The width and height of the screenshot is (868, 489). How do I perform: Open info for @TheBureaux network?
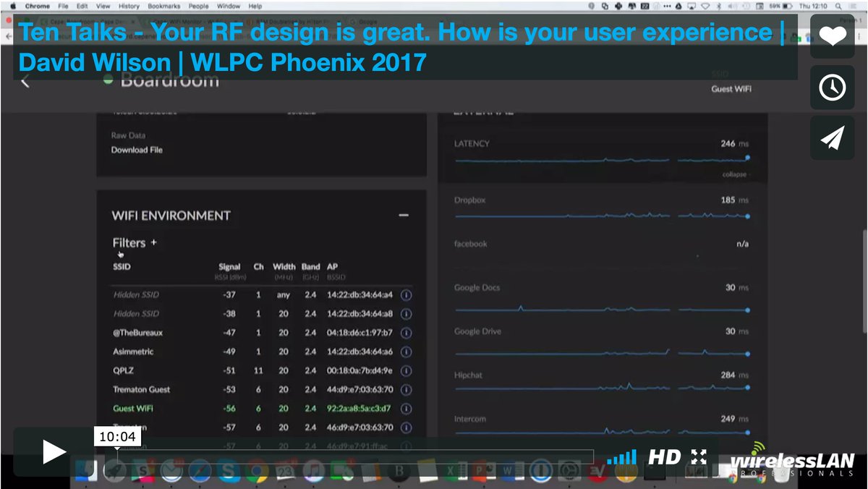click(x=406, y=333)
